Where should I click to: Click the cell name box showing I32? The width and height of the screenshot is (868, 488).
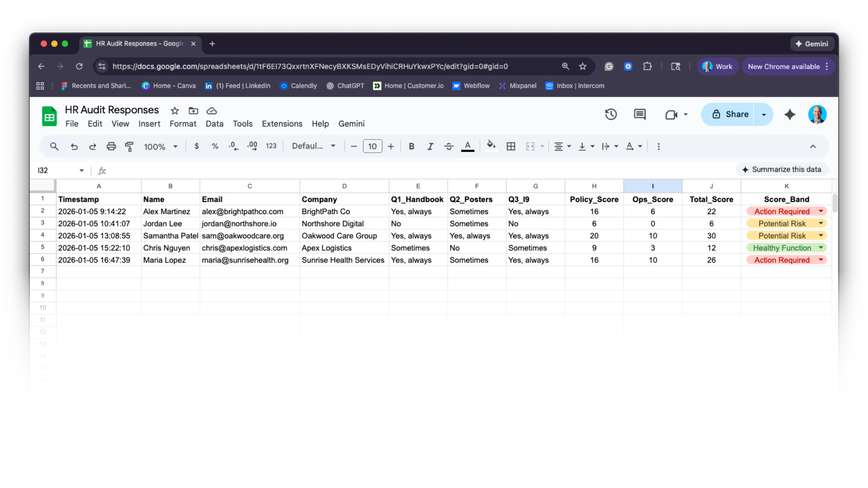(54, 170)
